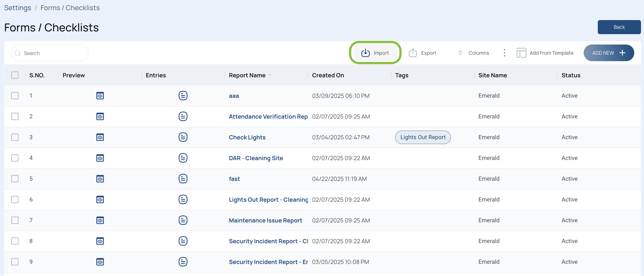Viewport: 644px width, 276px height.
Task: View entries for Attendance Verification report
Action: click(183, 116)
